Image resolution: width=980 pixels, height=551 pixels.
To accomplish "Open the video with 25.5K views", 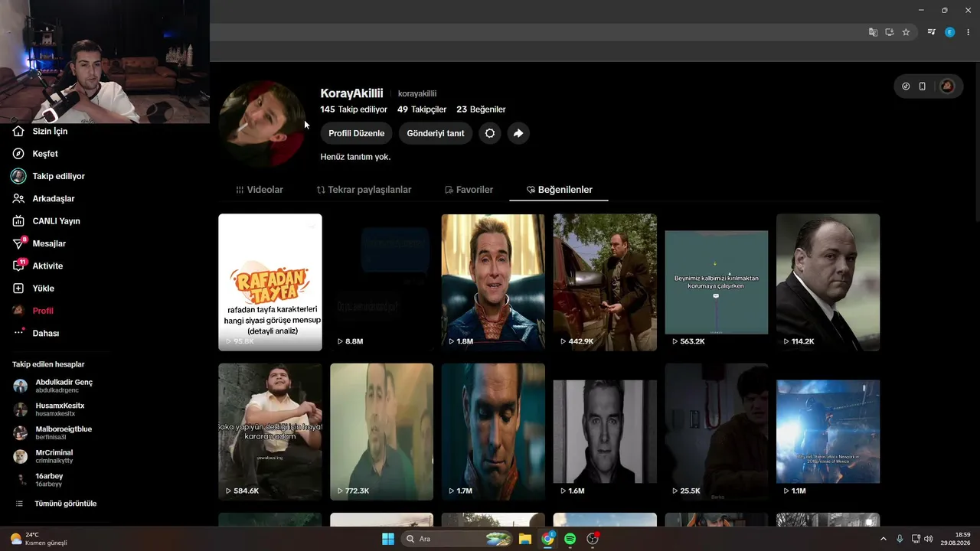I will click(x=717, y=432).
